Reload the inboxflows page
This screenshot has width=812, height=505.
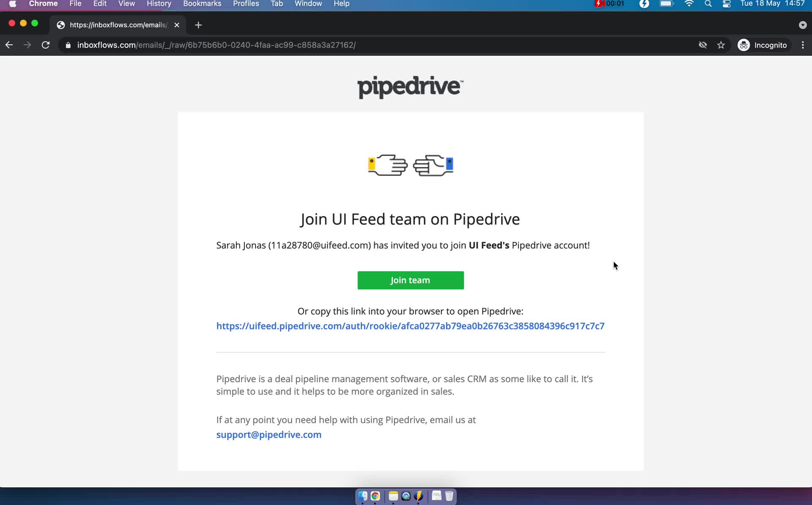tap(46, 45)
